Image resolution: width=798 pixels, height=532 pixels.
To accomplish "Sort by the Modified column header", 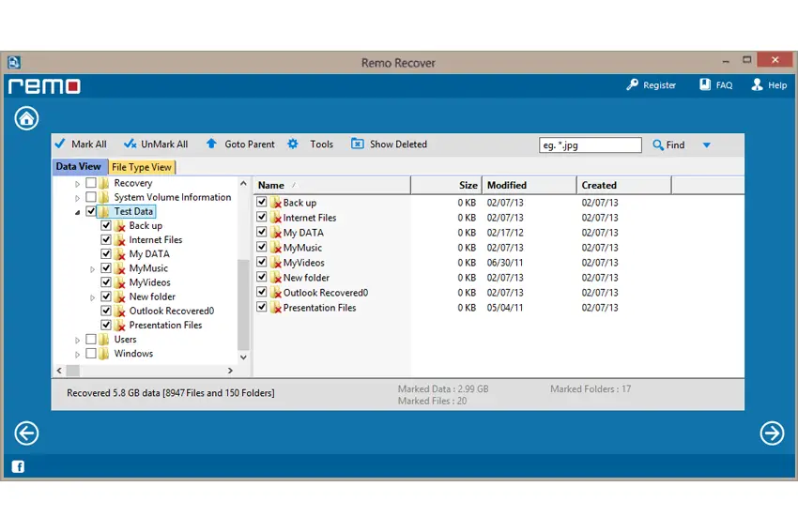I will point(529,185).
